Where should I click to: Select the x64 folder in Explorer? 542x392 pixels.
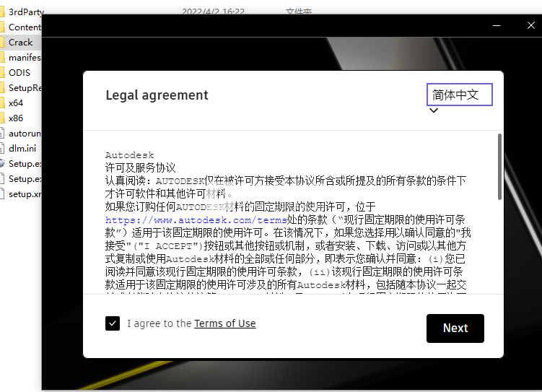pos(16,103)
